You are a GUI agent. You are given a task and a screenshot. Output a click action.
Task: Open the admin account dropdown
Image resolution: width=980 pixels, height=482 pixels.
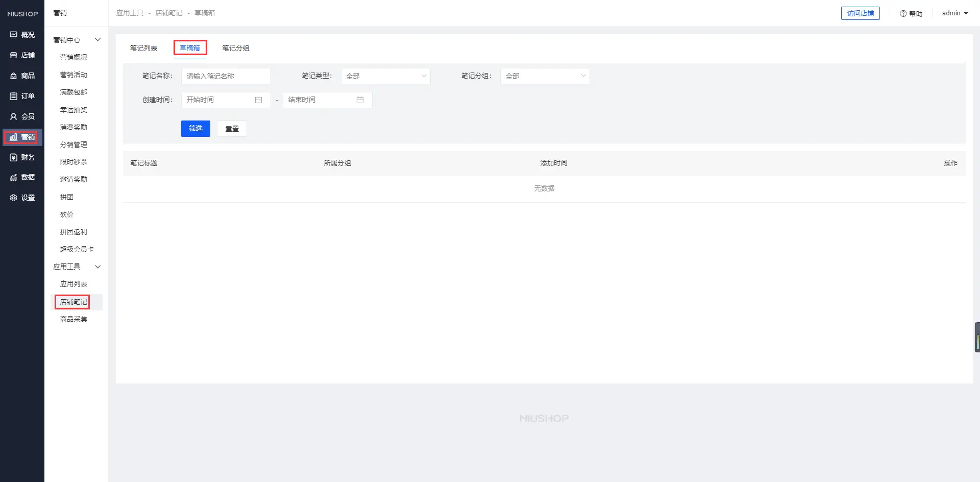point(955,13)
